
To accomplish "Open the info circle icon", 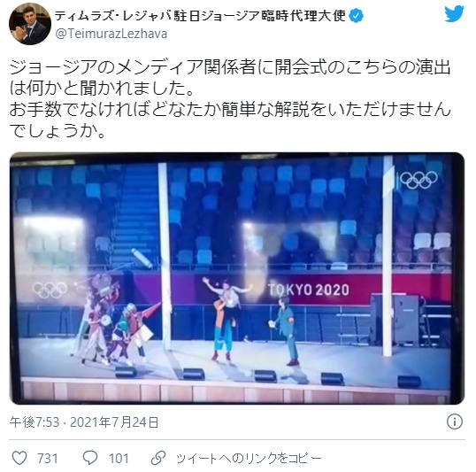I will (455, 422).
